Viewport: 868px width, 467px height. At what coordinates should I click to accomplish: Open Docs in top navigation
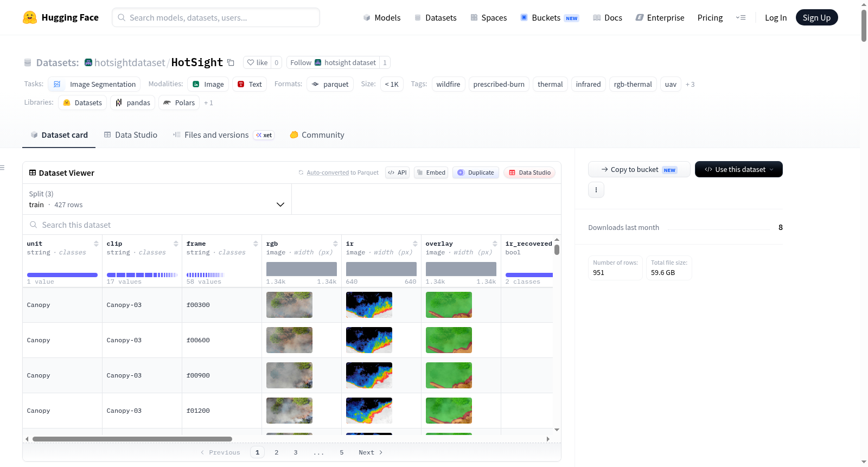[x=608, y=17]
